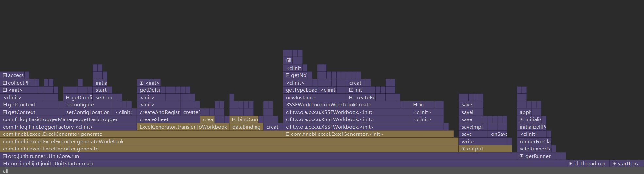Click the plus icon beside j.l.Thread.run

[x=570, y=164]
